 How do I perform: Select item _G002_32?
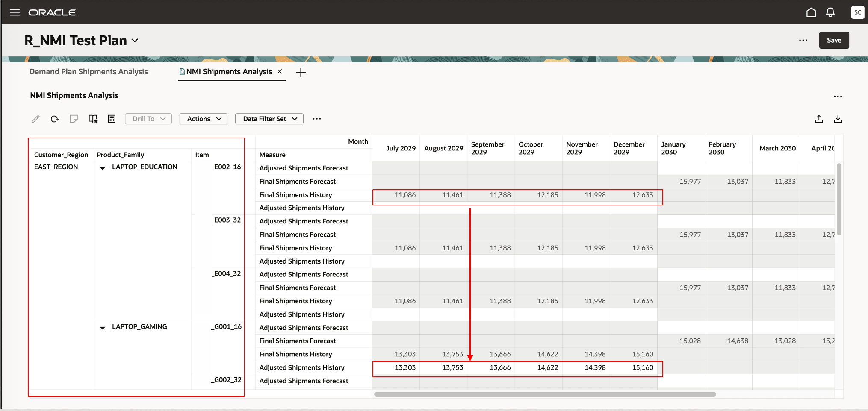(x=226, y=380)
